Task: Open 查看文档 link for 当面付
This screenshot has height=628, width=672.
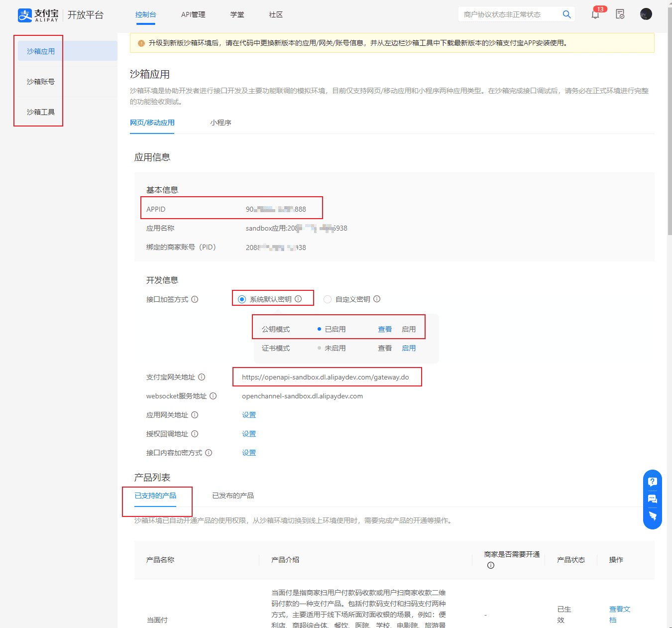Action: tap(620, 615)
